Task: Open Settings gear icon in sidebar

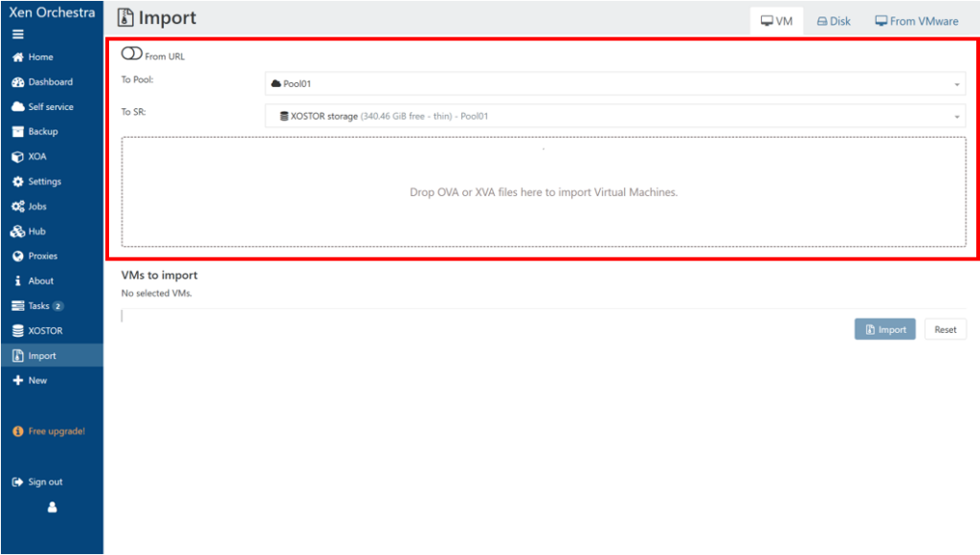Action: coord(17,182)
